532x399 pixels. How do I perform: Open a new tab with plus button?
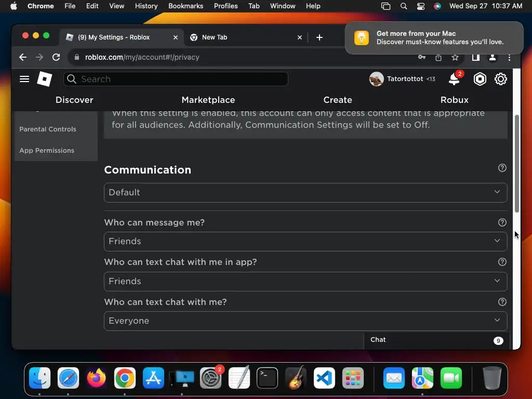tap(320, 37)
